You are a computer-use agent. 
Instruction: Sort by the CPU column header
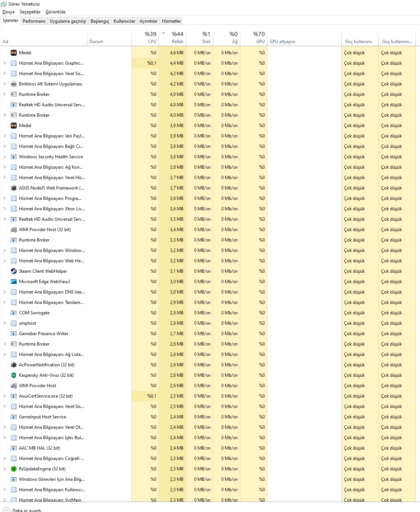click(145, 38)
